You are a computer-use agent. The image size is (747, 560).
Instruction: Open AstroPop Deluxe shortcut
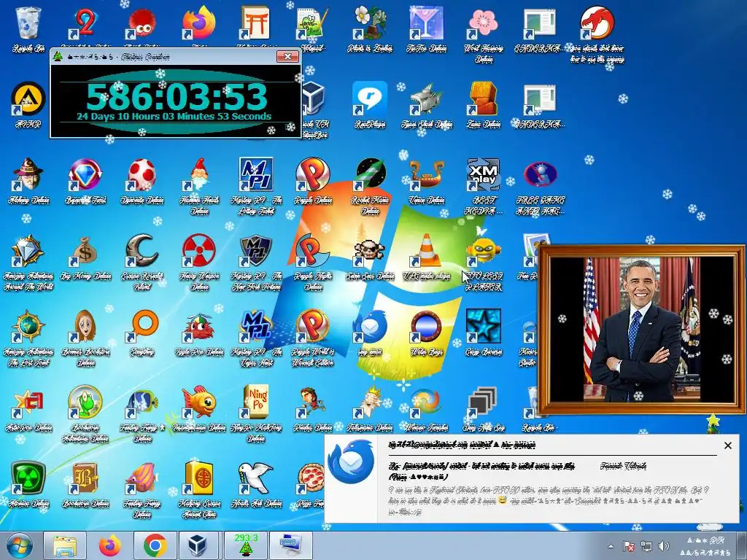point(28,402)
